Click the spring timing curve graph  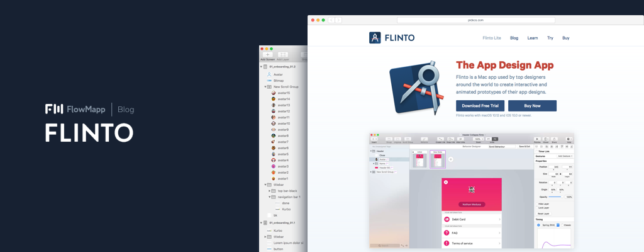554,239
